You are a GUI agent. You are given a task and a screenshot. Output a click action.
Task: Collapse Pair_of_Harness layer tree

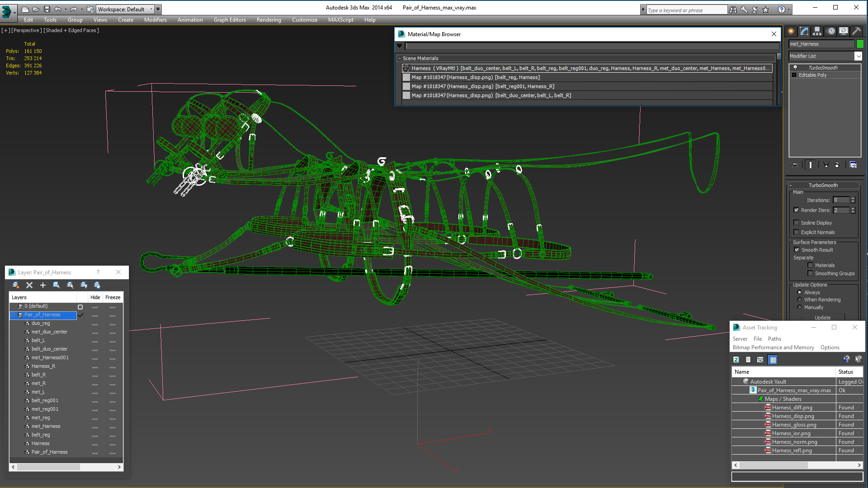(x=13, y=315)
